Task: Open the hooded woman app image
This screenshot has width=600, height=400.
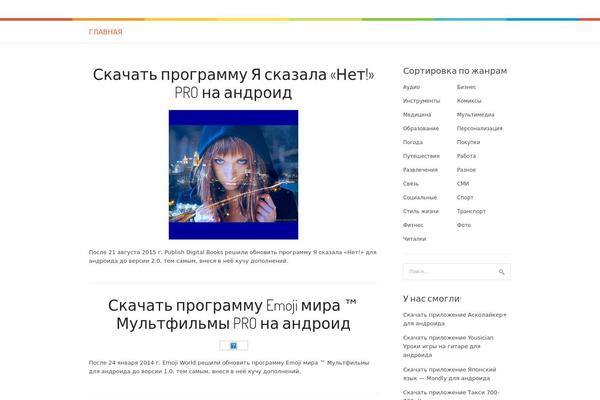Action: 233,175
